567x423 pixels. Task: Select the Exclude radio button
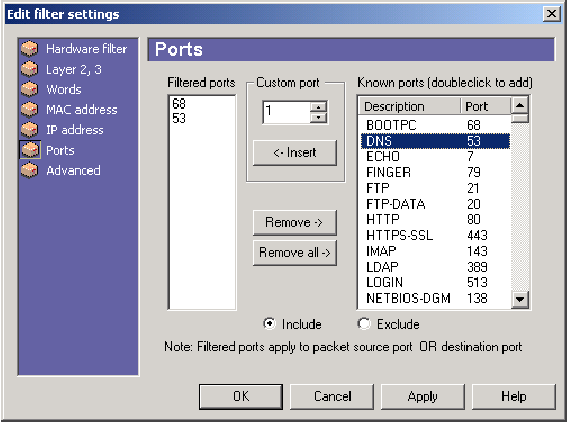[364, 324]
